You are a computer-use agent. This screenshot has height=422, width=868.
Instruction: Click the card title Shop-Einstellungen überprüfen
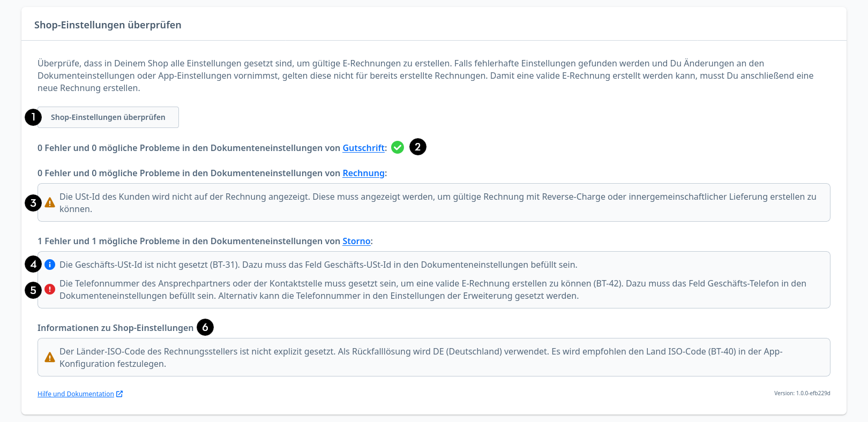click(108, 25)
